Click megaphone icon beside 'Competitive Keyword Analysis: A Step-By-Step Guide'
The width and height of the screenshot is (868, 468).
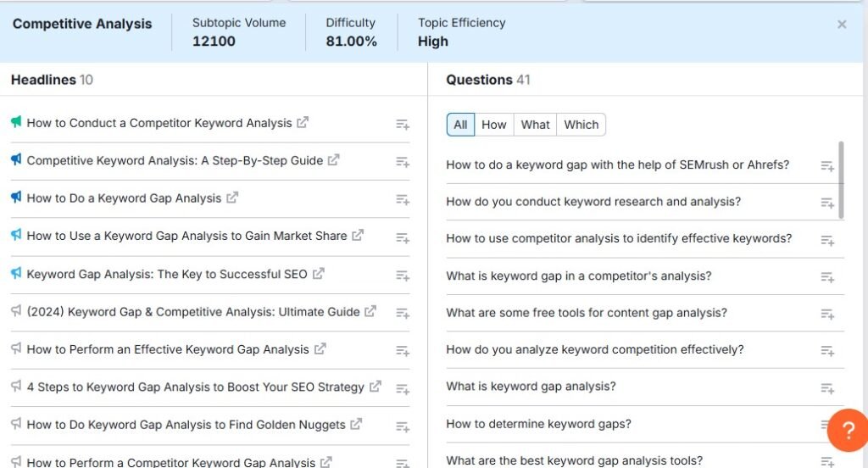[16, 159]
